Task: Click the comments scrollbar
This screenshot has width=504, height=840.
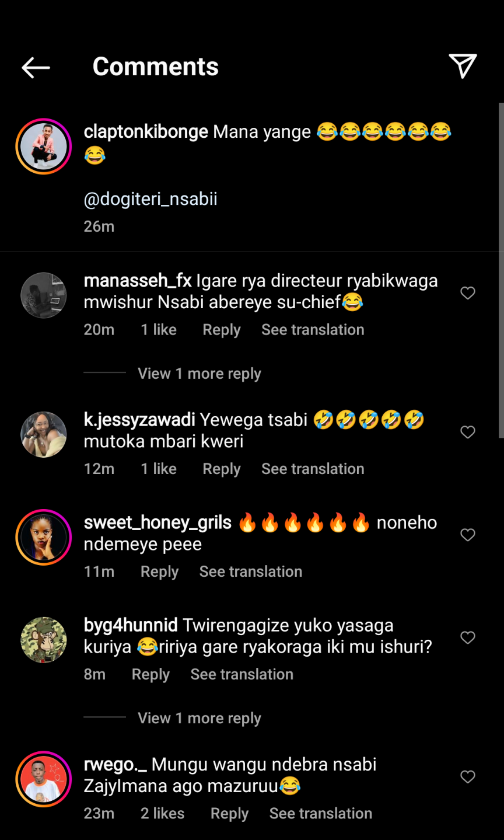Action: (501, 270)
